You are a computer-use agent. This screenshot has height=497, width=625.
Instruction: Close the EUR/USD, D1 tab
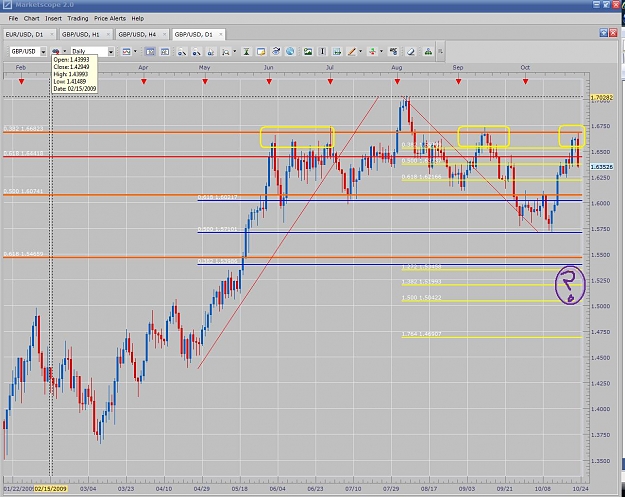[x=51, y=35]
